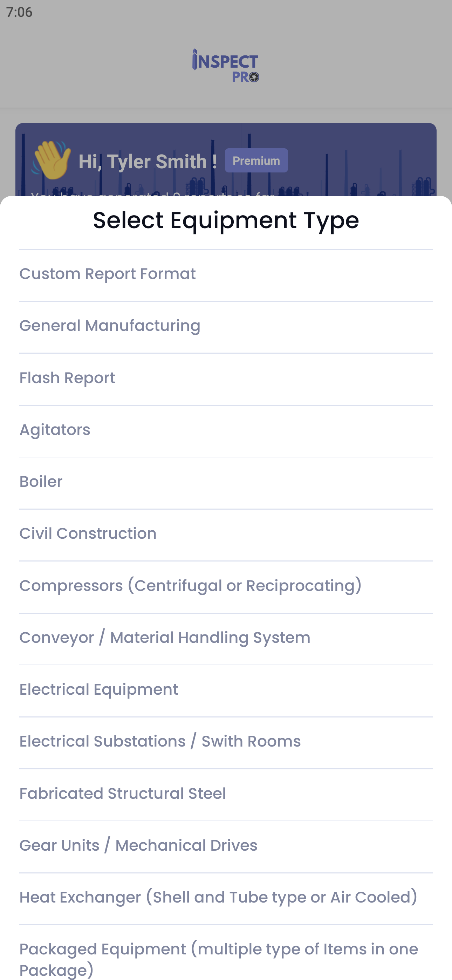The height and width of the screenshot is (980, 452).
Task: Tap the waving hand emoji icon
Action: [52, 160]
